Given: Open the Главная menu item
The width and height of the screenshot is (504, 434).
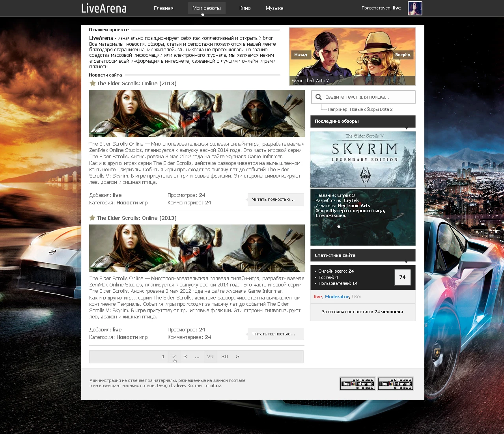Looking at the screenshot, I should 163,8.
